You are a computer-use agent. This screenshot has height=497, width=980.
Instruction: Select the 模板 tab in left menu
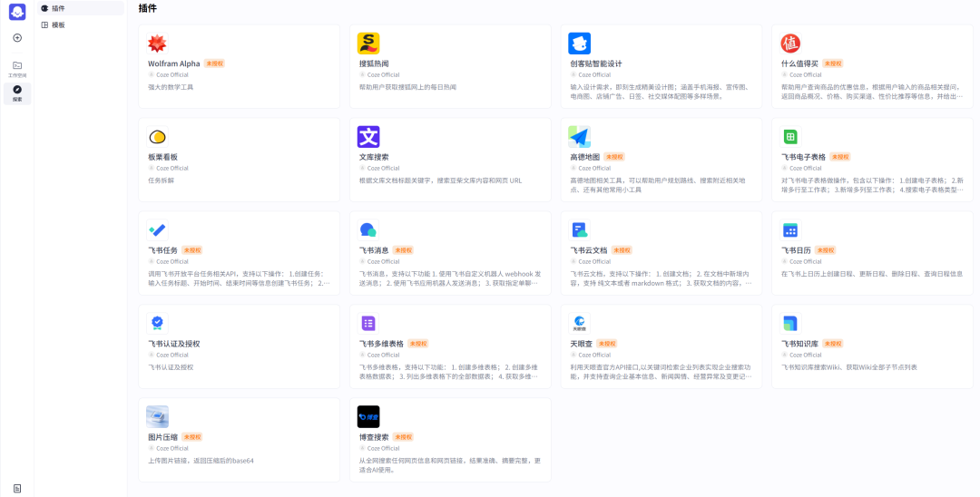coord(81,25)
